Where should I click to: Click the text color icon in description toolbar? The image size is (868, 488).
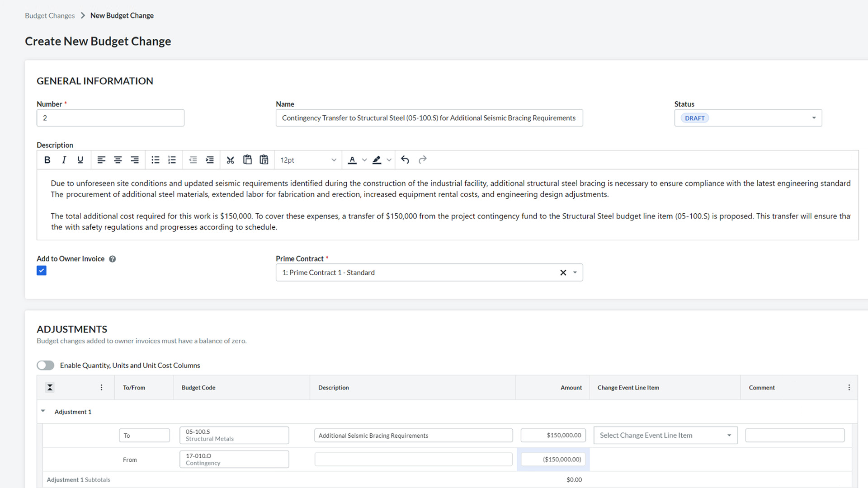(x=352, y=160)
